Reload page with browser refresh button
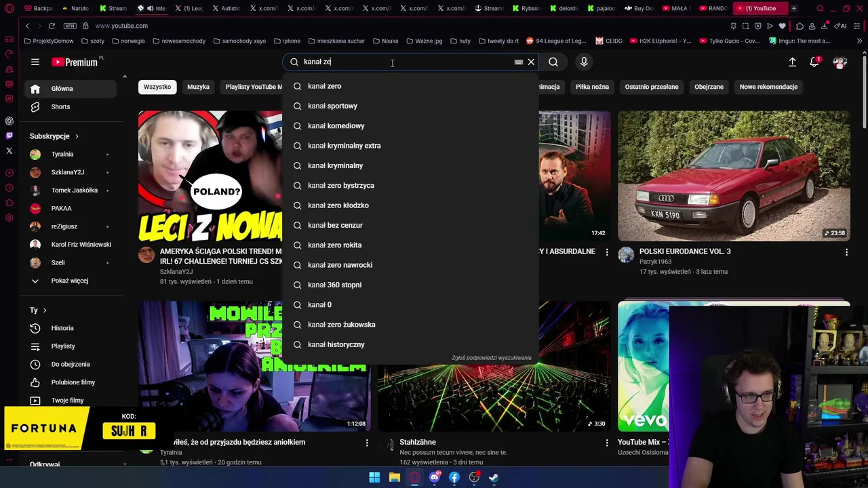868x488 pixels. click(x=52, y=26)
